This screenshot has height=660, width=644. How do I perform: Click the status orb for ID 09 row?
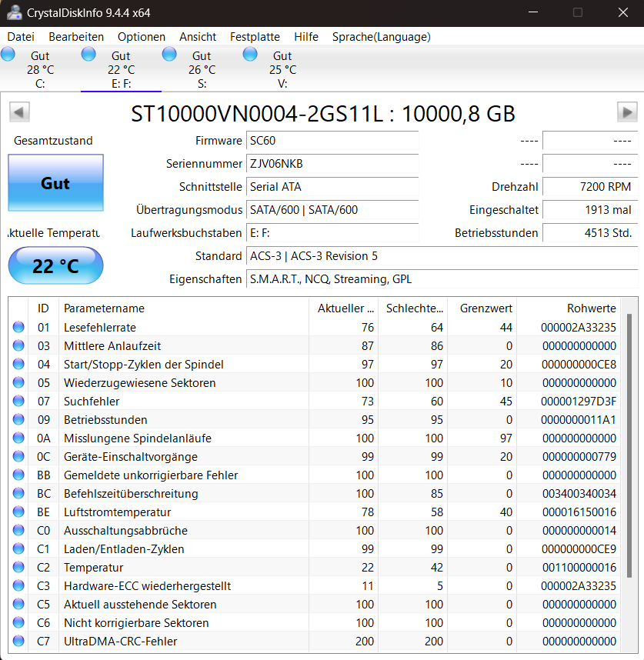[x=18, y=420]
